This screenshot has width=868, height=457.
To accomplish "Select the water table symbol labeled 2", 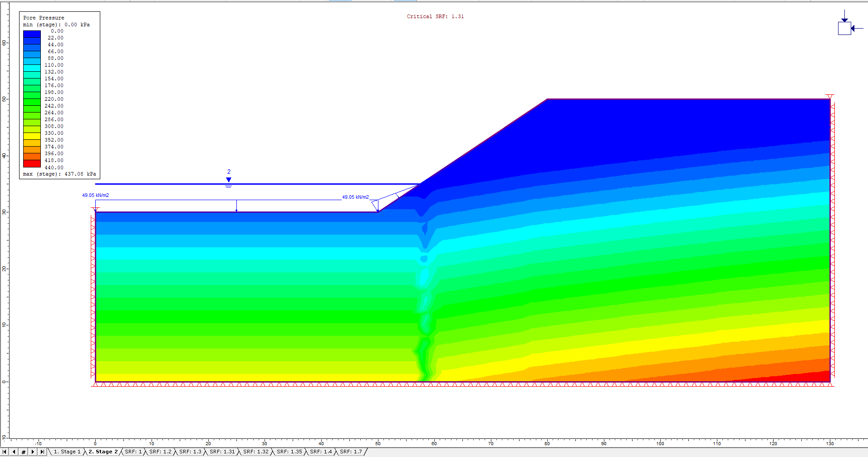I will (x=228, y=180).
